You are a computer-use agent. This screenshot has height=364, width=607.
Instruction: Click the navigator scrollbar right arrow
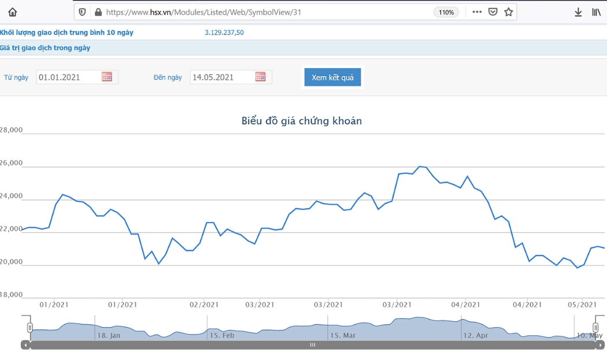tap(600, 345)
